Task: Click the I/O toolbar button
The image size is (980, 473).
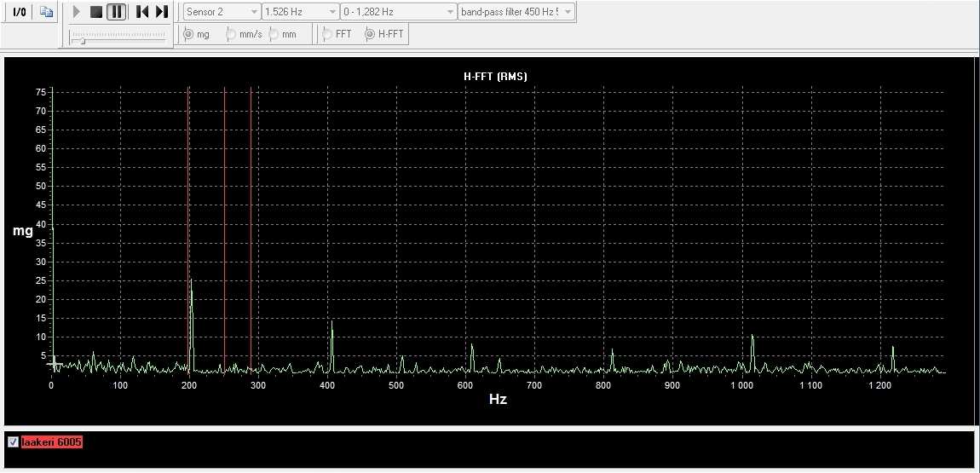Action: (20, 12)
